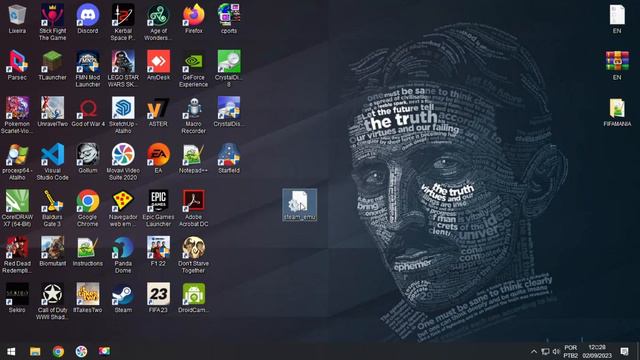Image resolution: width=640 pixels, height=360 pixels.
Task: Select the Red Dead Redemption shortcut
Action: tap(17, 255)
